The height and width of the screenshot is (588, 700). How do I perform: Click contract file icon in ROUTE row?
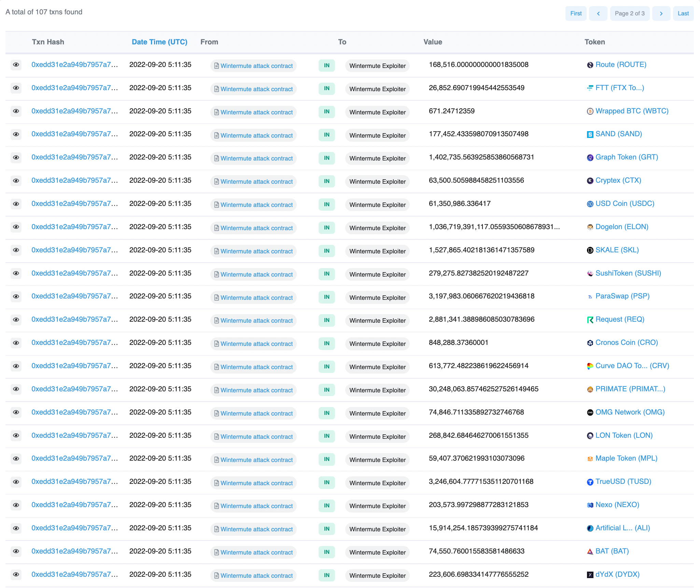click(x=216, y=66)
